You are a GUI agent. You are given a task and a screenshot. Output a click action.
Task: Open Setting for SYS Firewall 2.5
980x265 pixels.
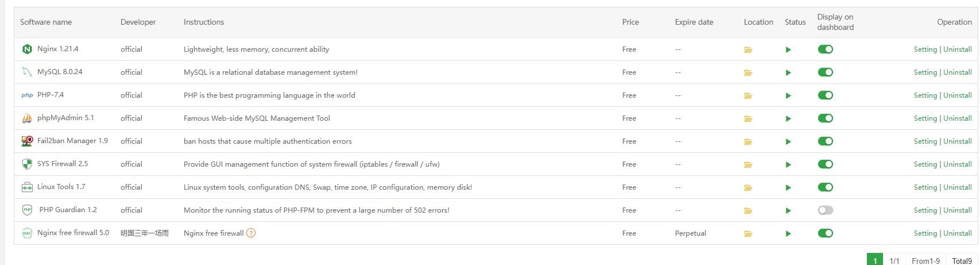click(x=925, y=164)
